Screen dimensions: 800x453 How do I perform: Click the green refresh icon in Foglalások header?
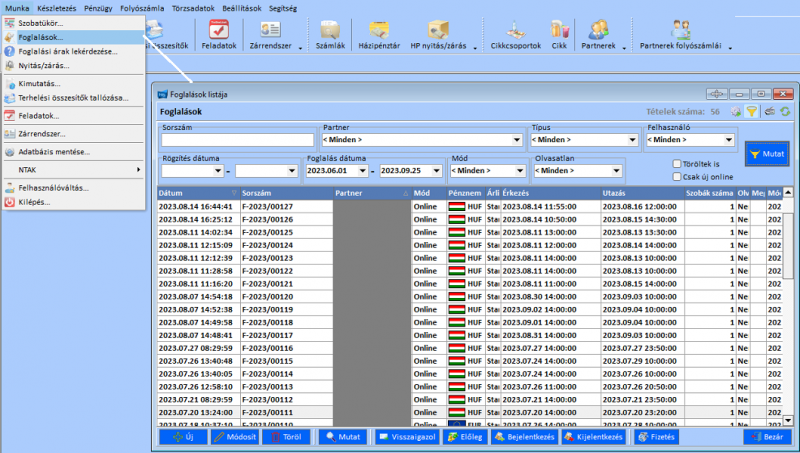[785, 111]
